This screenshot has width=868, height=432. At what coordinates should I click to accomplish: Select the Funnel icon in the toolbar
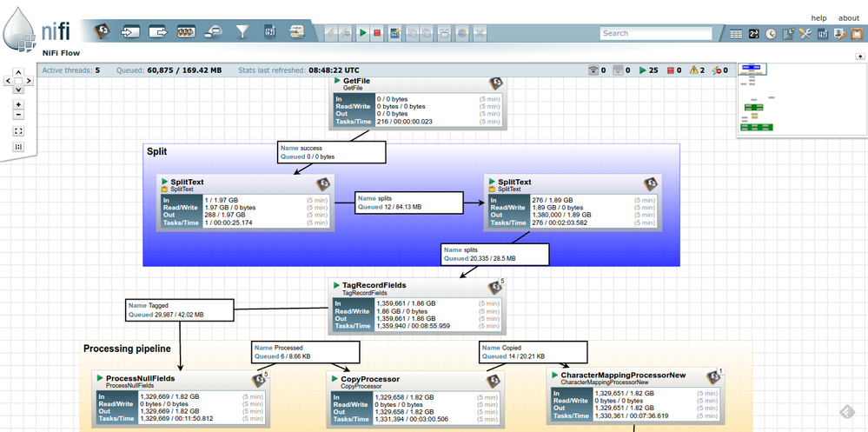(242, 32)
